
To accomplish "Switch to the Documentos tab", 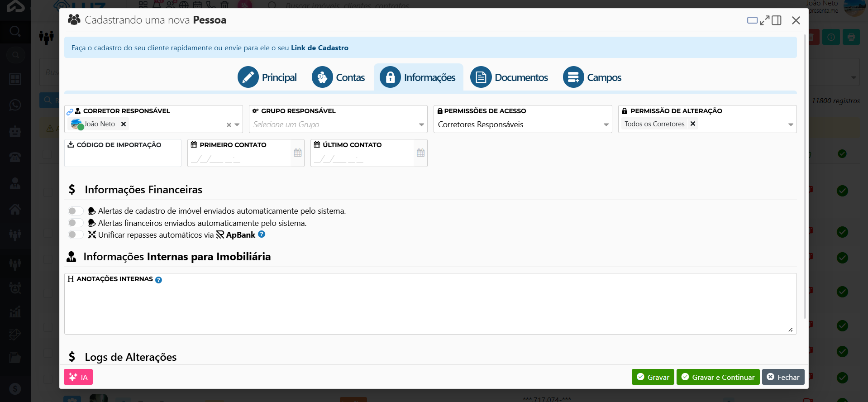I will tap(509, 77).
